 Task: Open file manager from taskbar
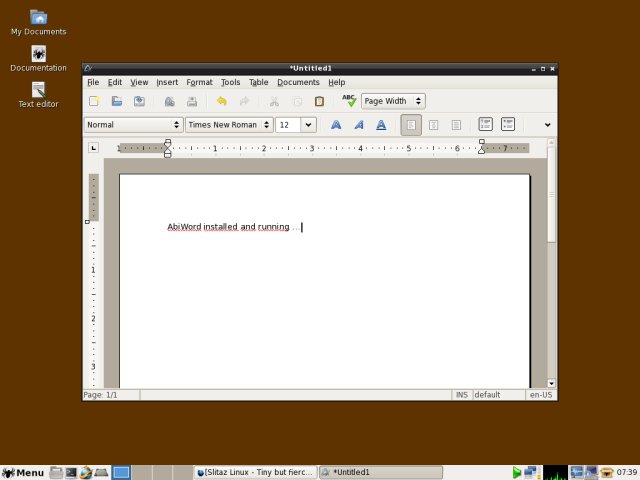pos(56,473)
